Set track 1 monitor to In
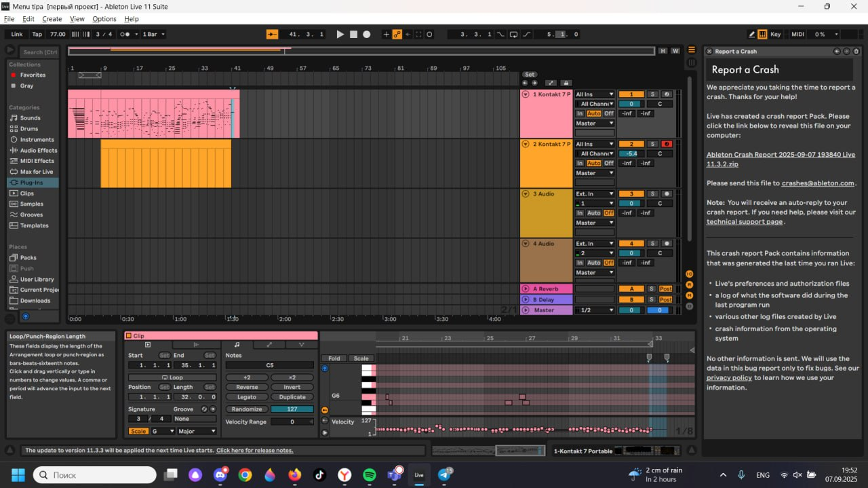 (580, 114)
